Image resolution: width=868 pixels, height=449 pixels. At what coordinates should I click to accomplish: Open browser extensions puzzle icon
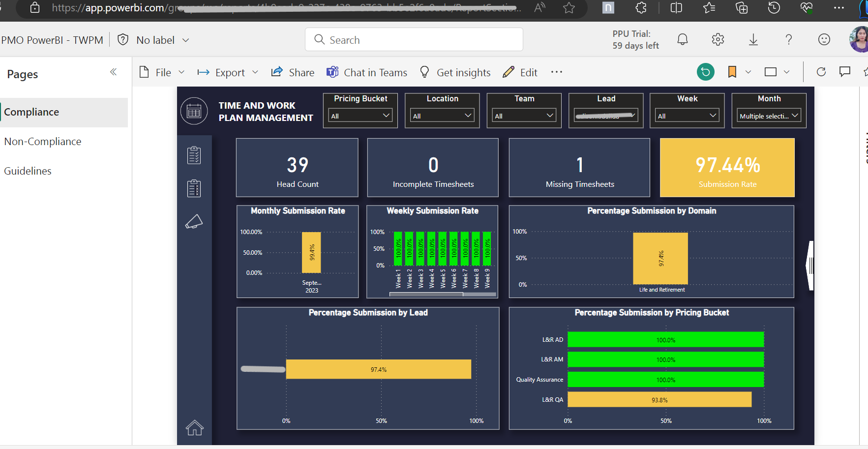pos(641,8)
